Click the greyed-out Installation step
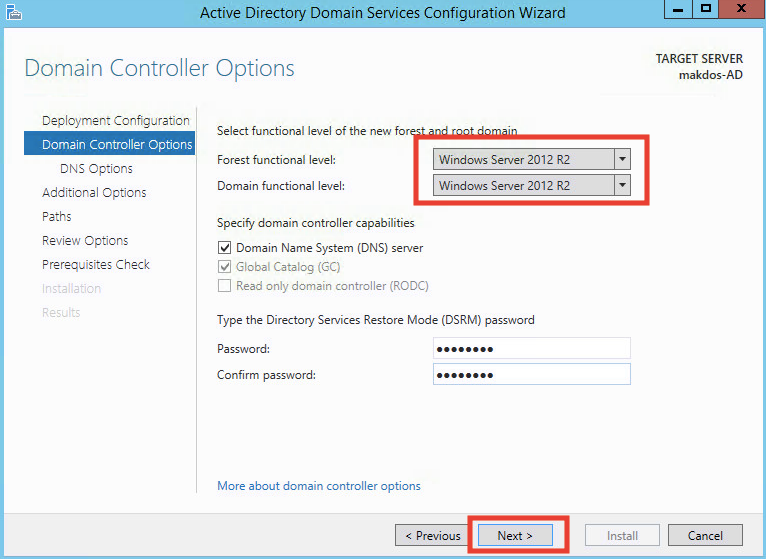Viewport: 766px width, 559px height. [x=71, y=288]
